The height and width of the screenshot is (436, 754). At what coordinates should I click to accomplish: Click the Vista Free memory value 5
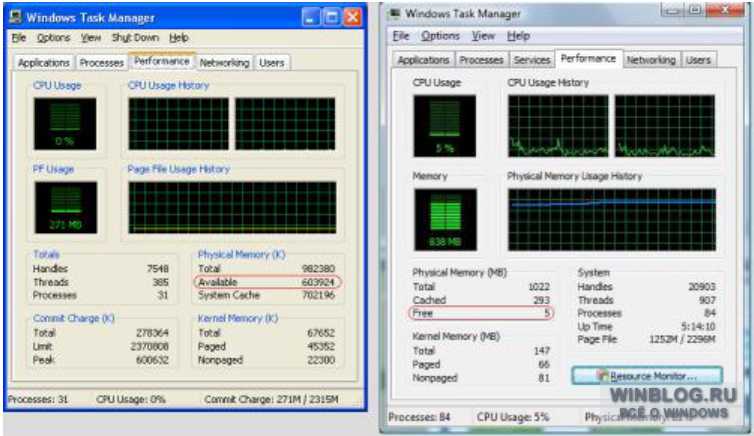(547, 313)
